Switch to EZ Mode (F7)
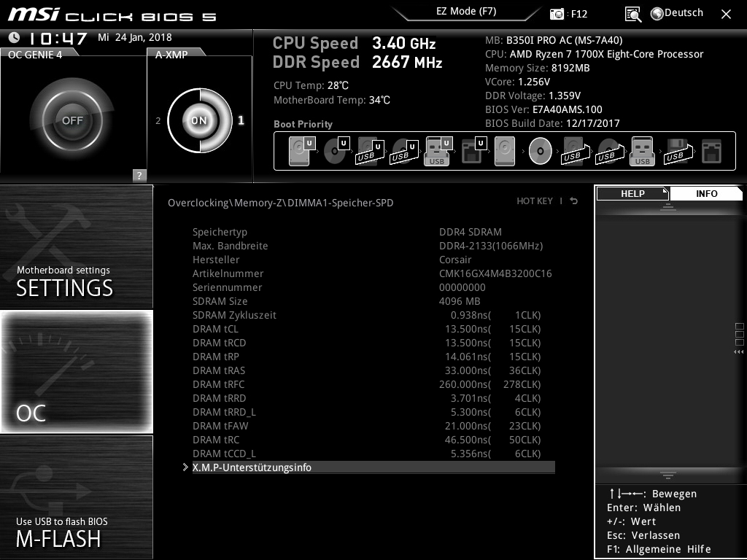 pos(466,12)
